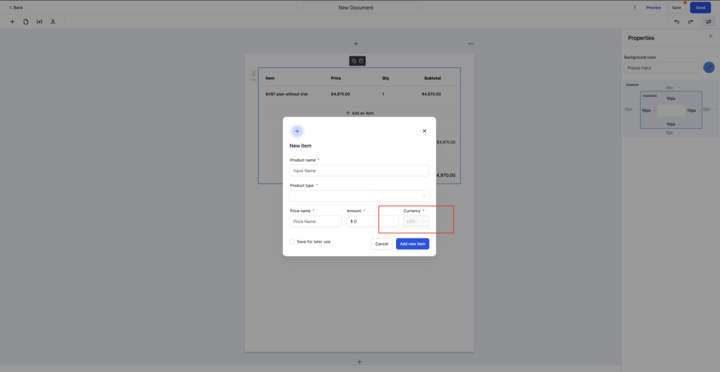Click the minus icon above the page
This screenshot has width=720, height=372.
pos(471,44)
